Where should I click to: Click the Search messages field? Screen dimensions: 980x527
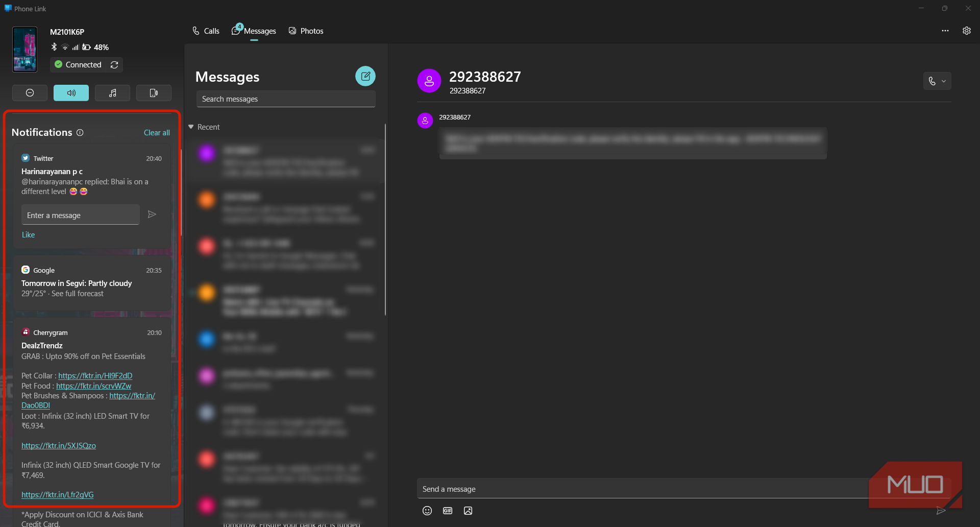(286, 99)
